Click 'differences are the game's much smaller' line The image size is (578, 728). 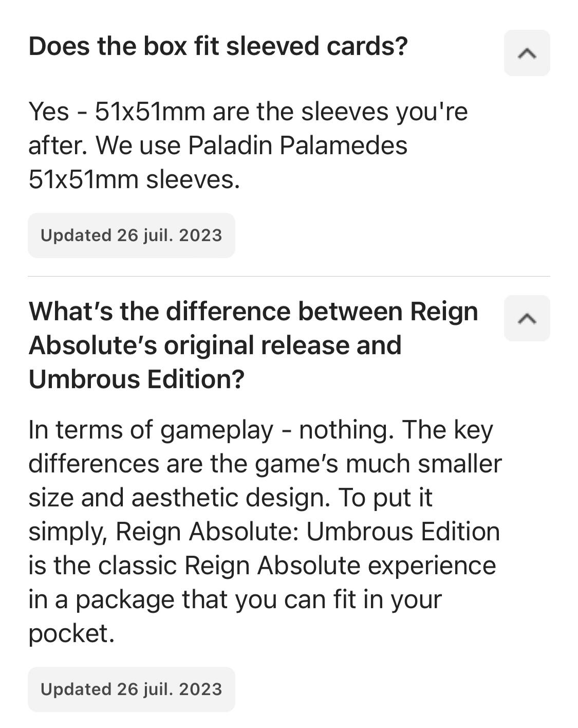point(265,464)
